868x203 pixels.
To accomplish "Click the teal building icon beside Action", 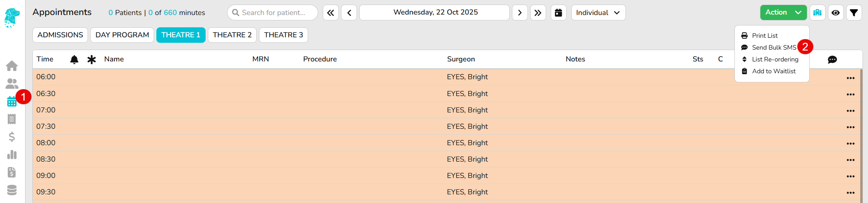I will point(817,13).
